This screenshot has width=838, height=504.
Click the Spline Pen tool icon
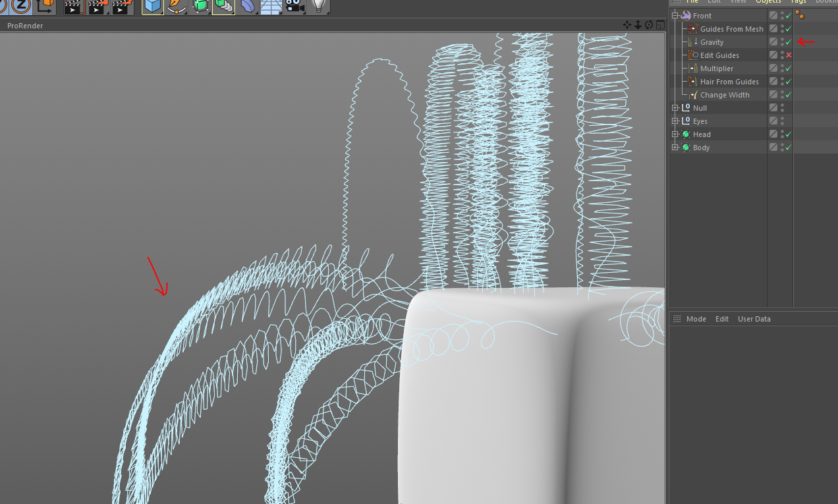point(176,7)
